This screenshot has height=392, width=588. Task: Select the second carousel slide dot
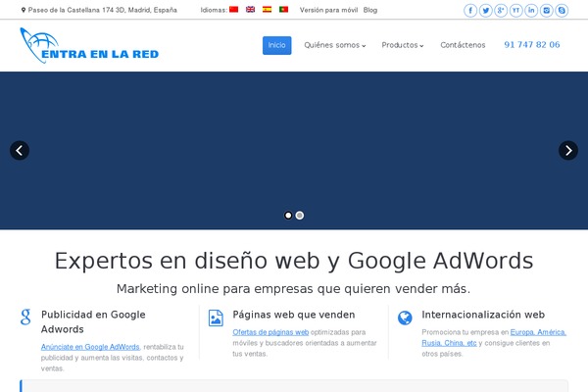tap(300, 216)
